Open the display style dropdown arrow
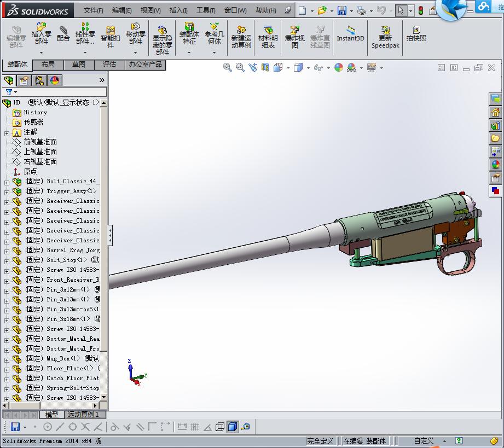 pos(309,68)
